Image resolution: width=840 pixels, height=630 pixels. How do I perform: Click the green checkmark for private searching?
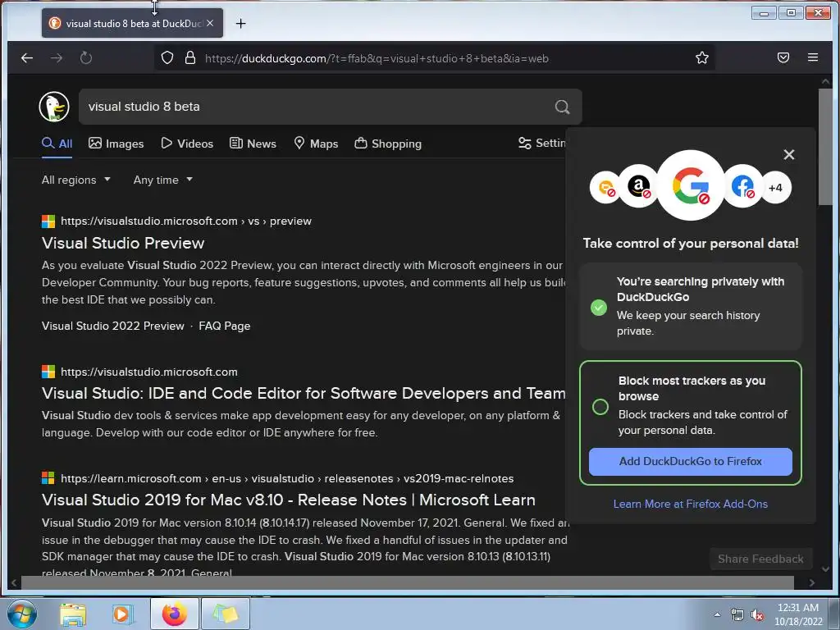click(x=598, y=308)
